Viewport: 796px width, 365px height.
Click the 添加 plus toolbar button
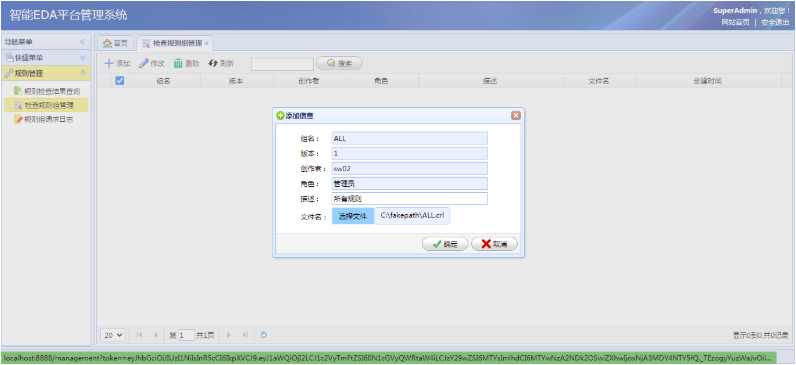pyautogui.click(x=117, y=63)
